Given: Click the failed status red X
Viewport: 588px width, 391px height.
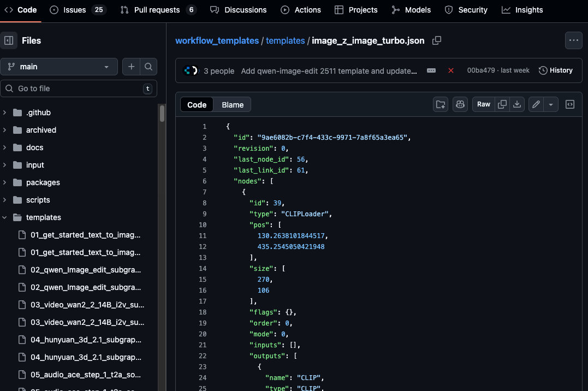Looking at the screenshot, I should [451, 70].
